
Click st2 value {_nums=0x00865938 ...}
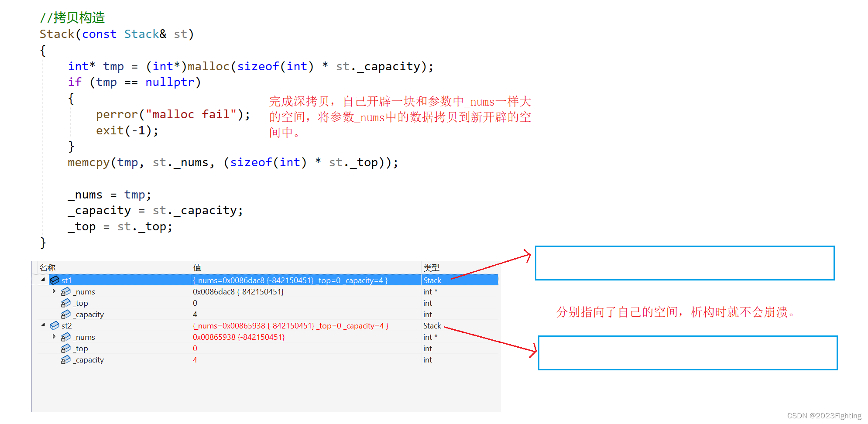(290, 325)
